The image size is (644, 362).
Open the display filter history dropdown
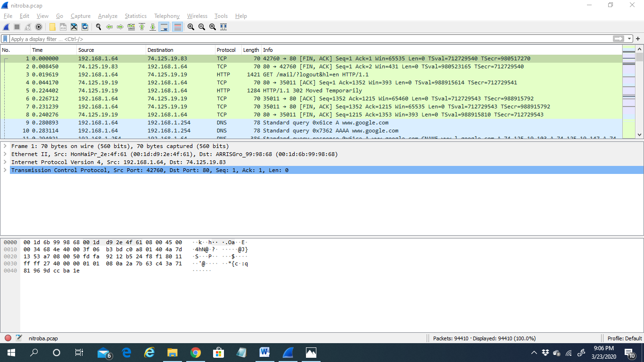(629, 39)
